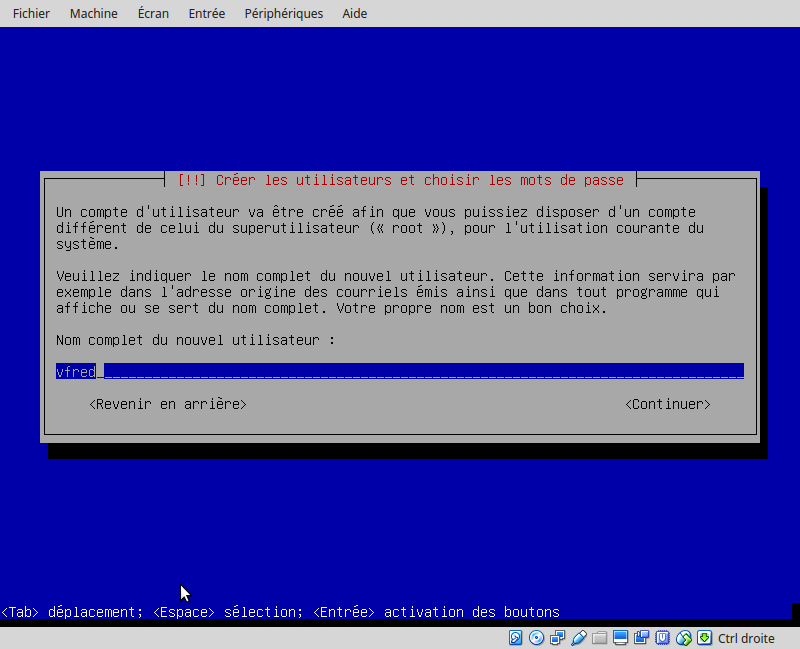Click the USB devices icon
This screenshot has width=800, height=649.
tap(579, 638)
